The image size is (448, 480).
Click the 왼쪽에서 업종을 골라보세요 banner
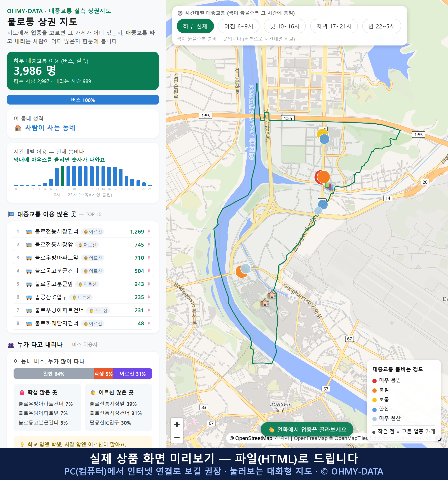click(307, 429)
